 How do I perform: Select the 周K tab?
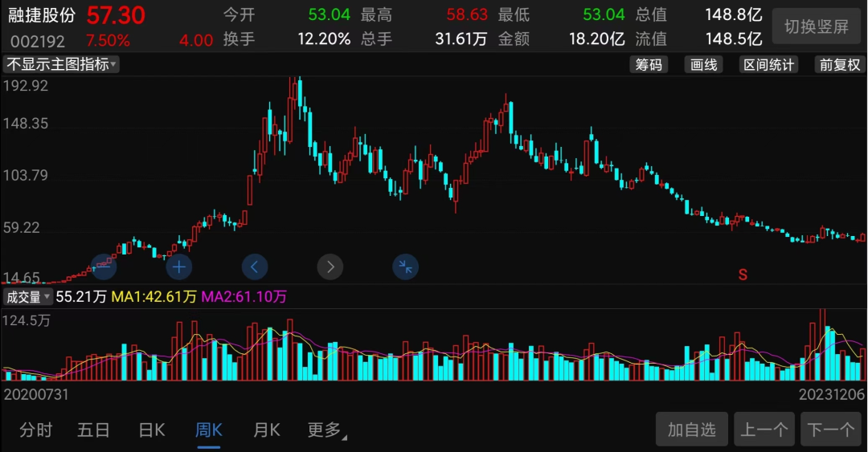tap(209, 430)
